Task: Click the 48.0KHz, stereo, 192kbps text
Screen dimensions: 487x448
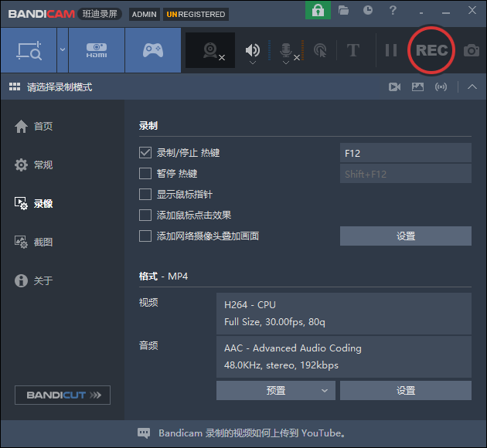Action: click(x=281, y=365)
